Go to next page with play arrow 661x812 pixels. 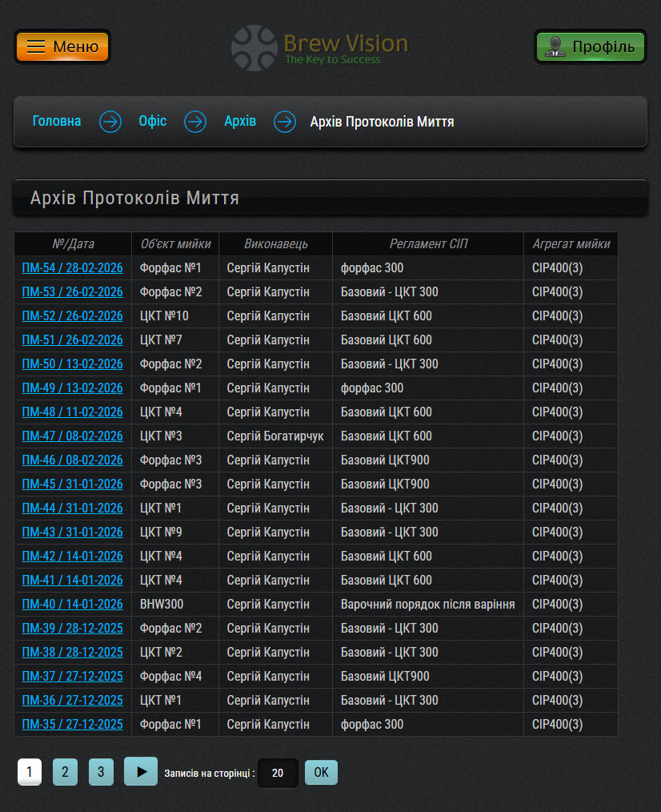[x=141, y=772]
